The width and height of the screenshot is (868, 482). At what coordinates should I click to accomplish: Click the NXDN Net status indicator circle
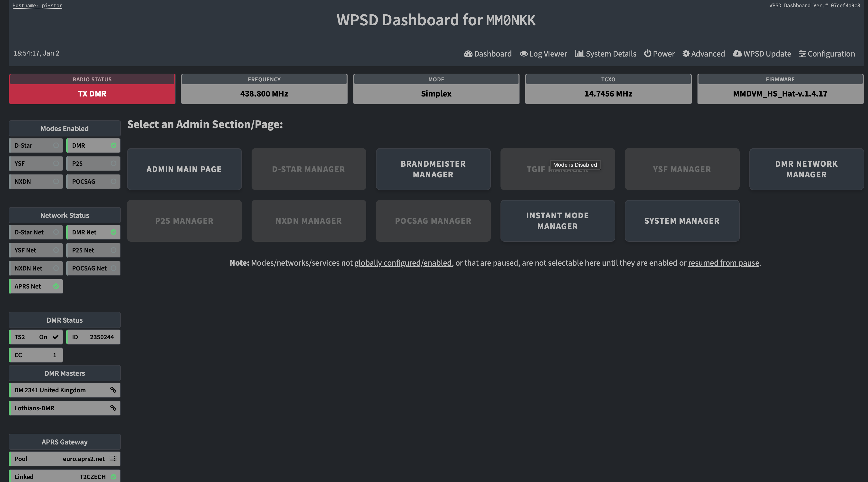56,268
